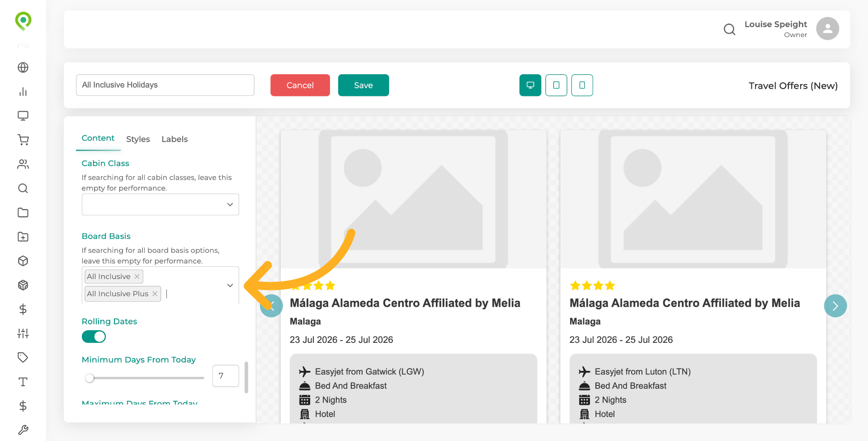This screenshot has height=441, width=868.
Task: Click the users icon in sidebar
Action: click(x=23, y=164)
